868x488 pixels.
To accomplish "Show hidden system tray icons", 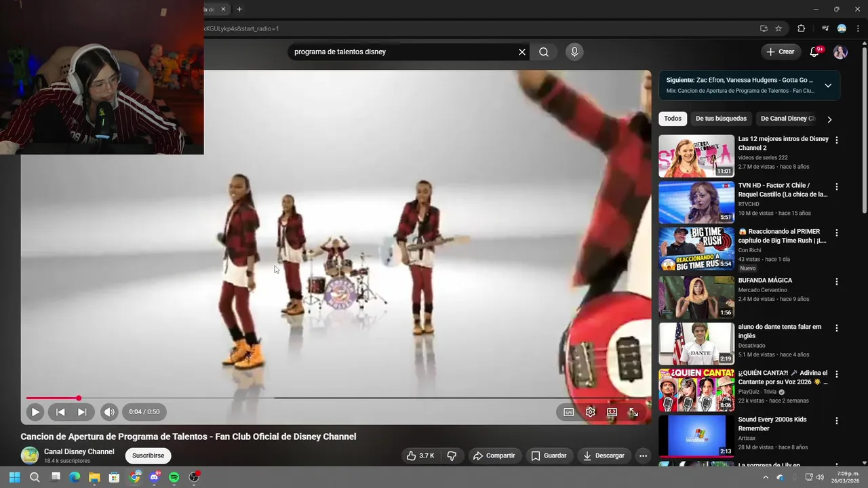I will pos(766,477).
